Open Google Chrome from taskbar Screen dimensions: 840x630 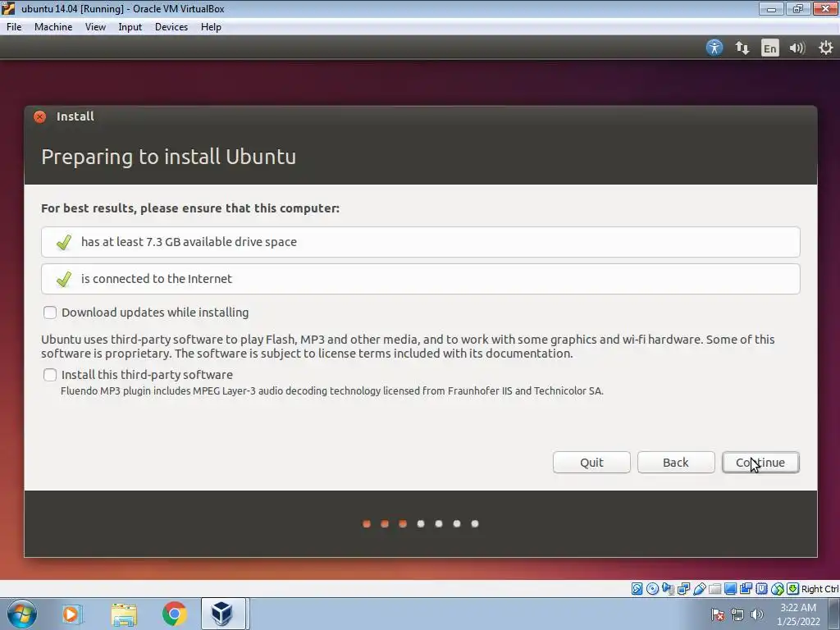tap(174, 614)
